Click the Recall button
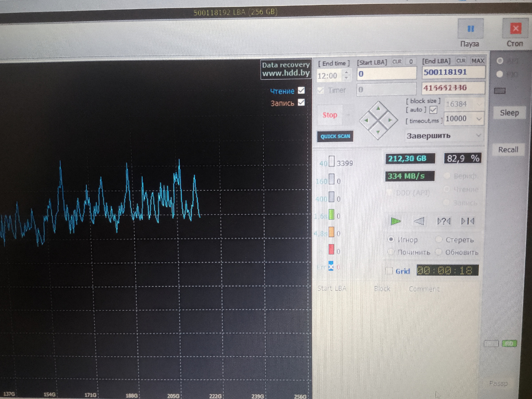The image size is (532, 399). pyautogui.click(x=508, y=149)
